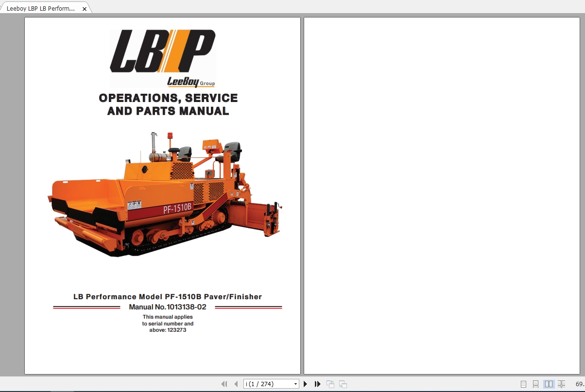585x392 pixels.
Task: Click the 'AND PARTS MANUAL' heading line
Action: coord(168,111)
